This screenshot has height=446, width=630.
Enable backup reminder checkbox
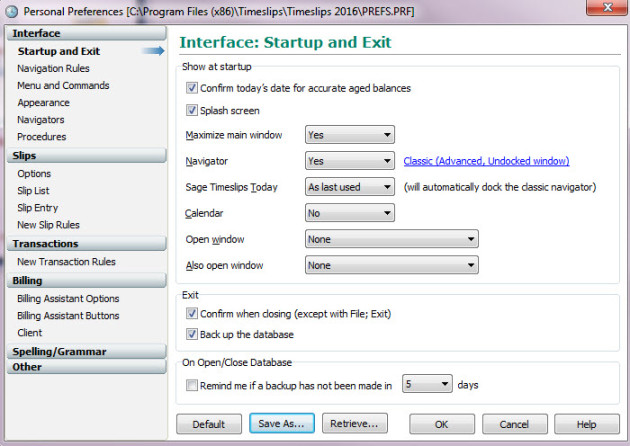pyautogui.click(x=192, y=385)
